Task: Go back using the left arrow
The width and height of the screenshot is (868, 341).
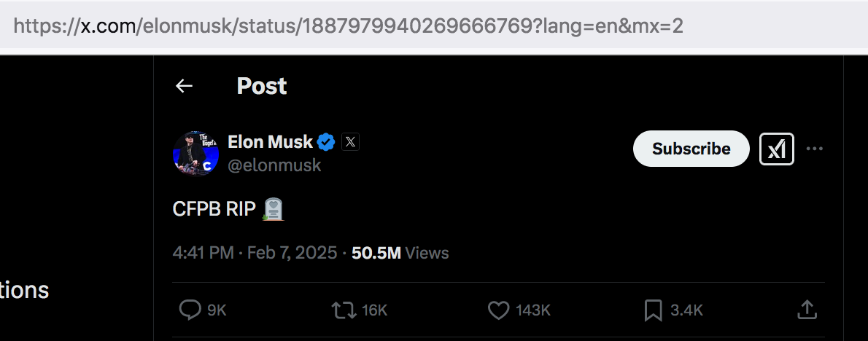Action: click(x=184, y=86)
